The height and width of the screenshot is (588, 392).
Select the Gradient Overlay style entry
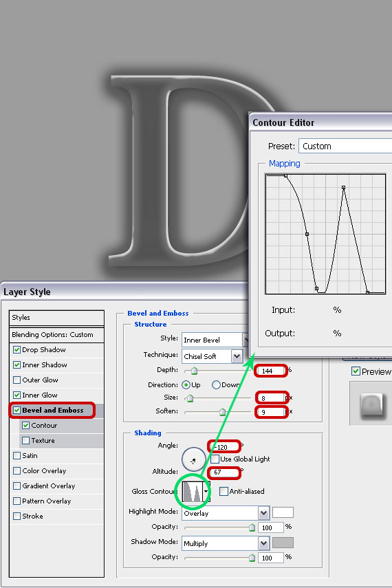[48, 486]
